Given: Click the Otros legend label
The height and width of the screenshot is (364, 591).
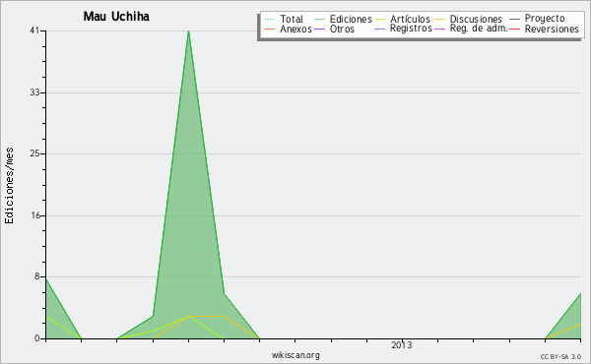Looking at the screenshot, I should [x=342, y=29].
